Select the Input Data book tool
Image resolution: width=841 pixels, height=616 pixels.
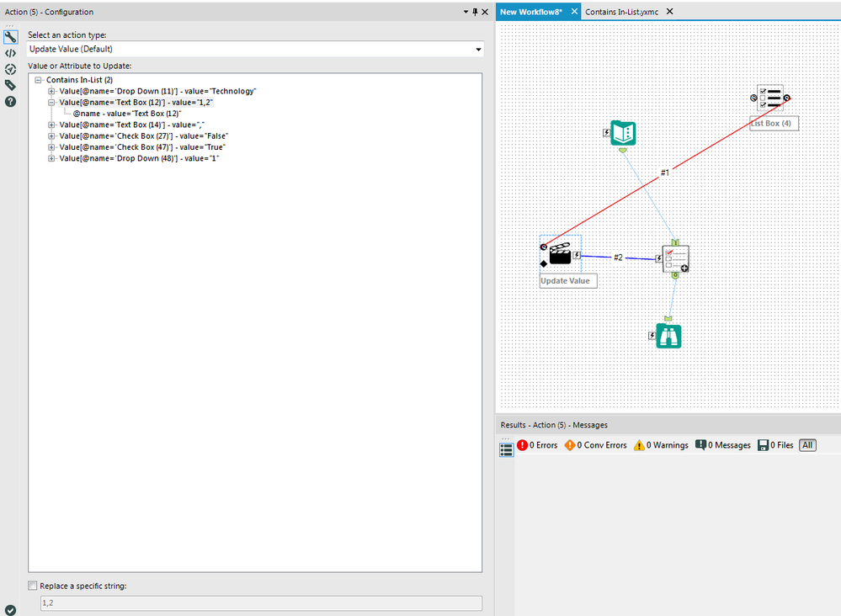tap(623, 133)
